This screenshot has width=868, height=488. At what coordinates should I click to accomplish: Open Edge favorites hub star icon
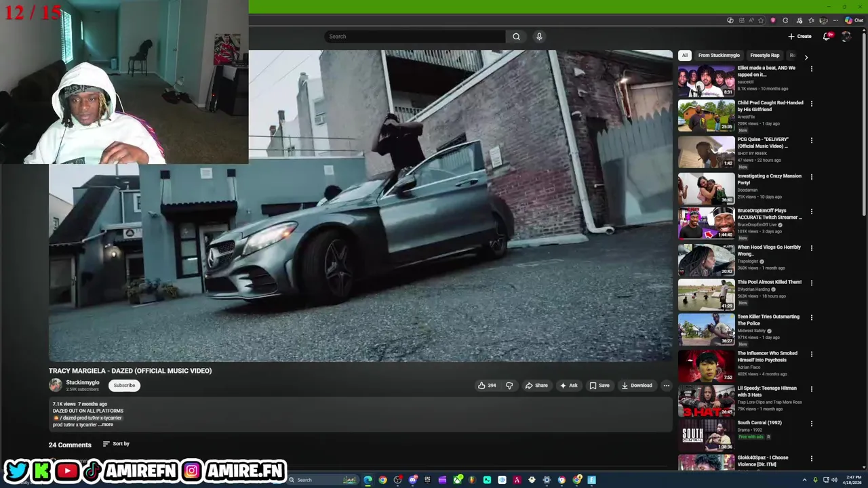(811, 20)
